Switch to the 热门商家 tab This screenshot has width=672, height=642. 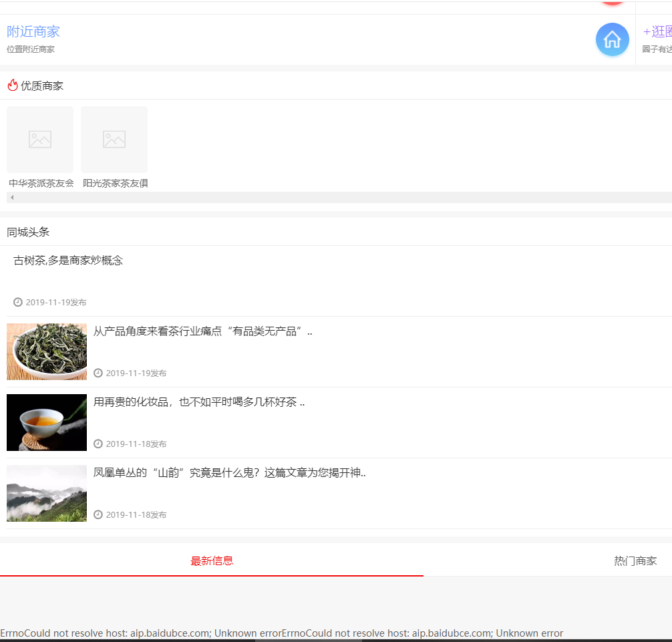click(635, 560)
